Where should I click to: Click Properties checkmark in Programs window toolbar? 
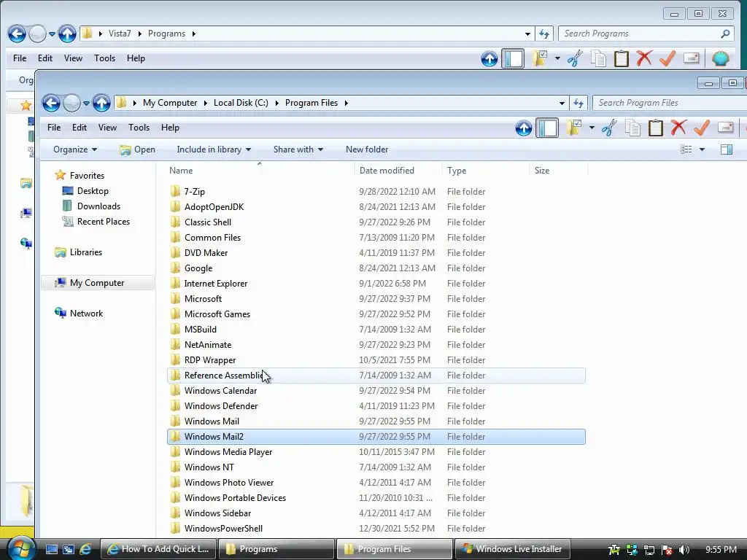[667, 58]
